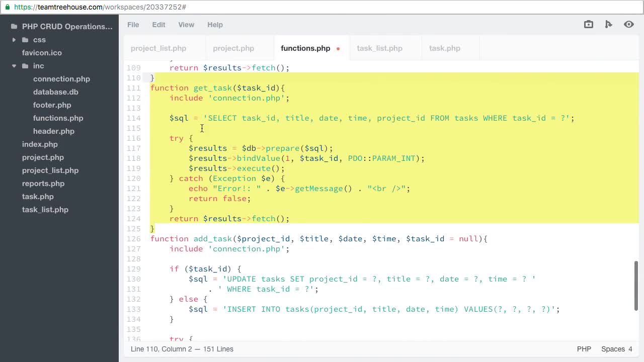This screenshot has height=362, width=644.
Task: Open project_list.php in the sidebar
Action: pyautogui.click(x=50, y=170)
